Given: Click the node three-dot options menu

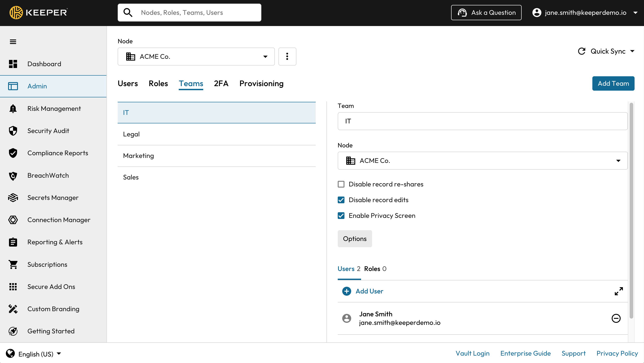Looking at the screenshot, I should pos(287,57).
